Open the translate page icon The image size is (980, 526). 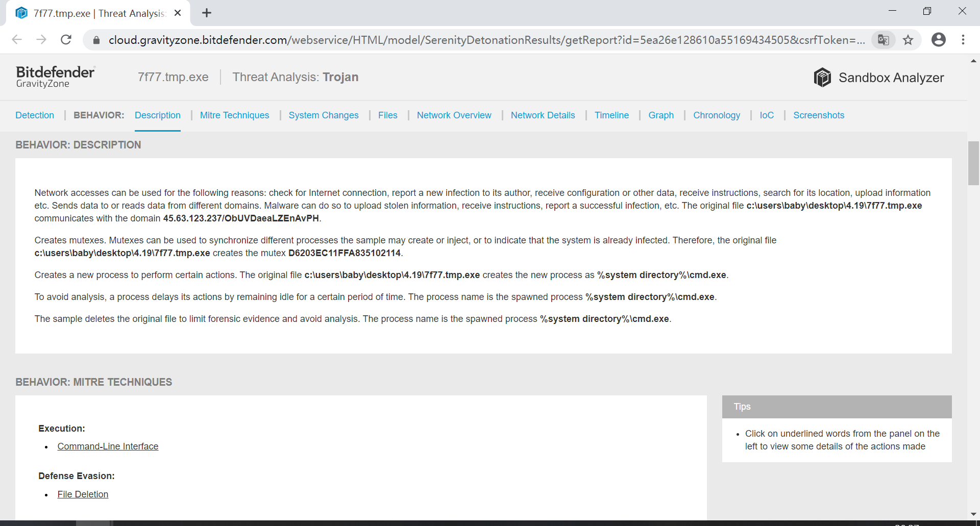click(884, 40)
